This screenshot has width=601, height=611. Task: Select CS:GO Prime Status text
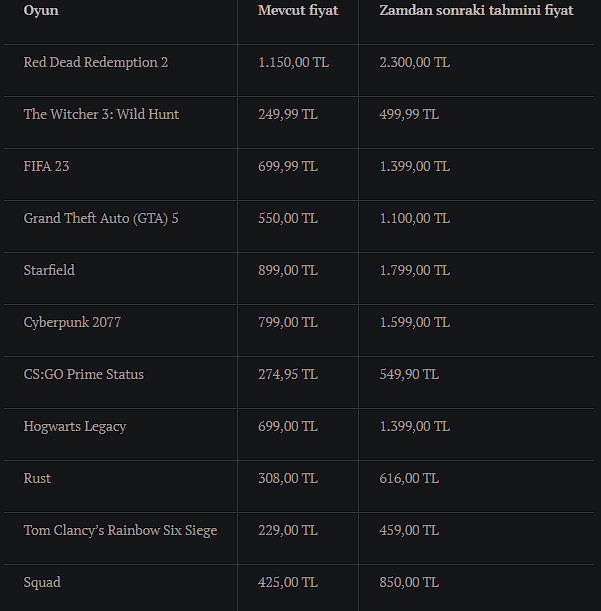tap(84, 374)
